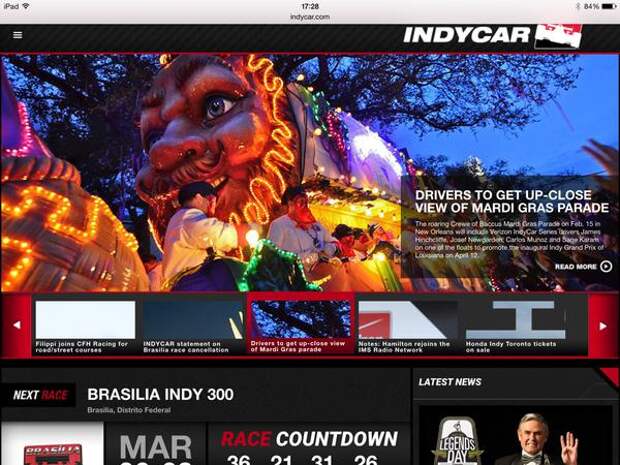The height and width of the screenshot is (465, 620).
Task: Click 'Brasilia, Distrito Federal' location text
Action: point(129,410)
